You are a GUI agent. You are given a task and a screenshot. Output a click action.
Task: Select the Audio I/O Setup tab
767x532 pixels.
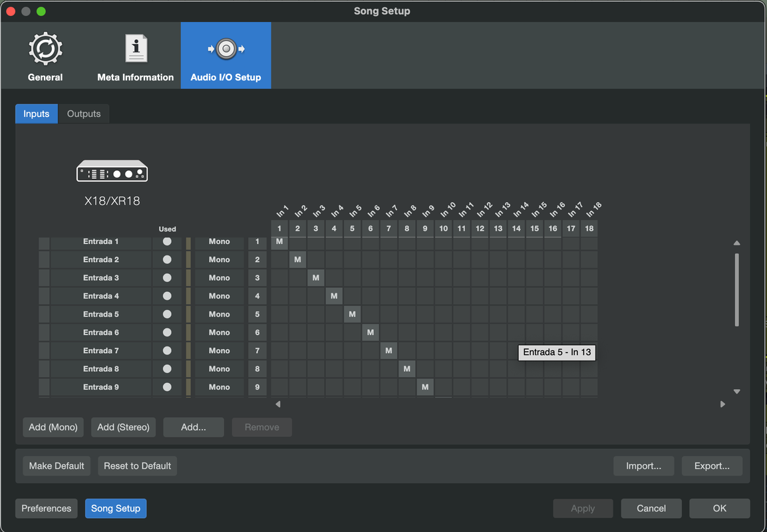click(x=226, y=56)
